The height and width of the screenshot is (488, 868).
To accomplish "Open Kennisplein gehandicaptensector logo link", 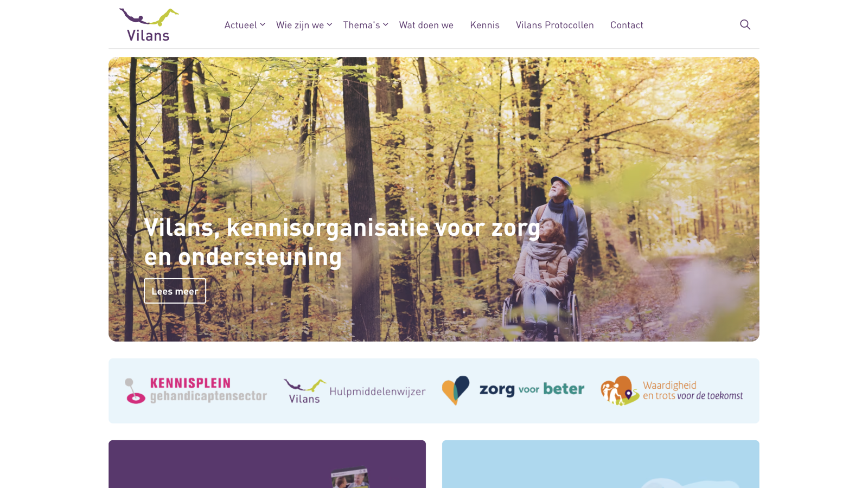I will coord(196,390).
